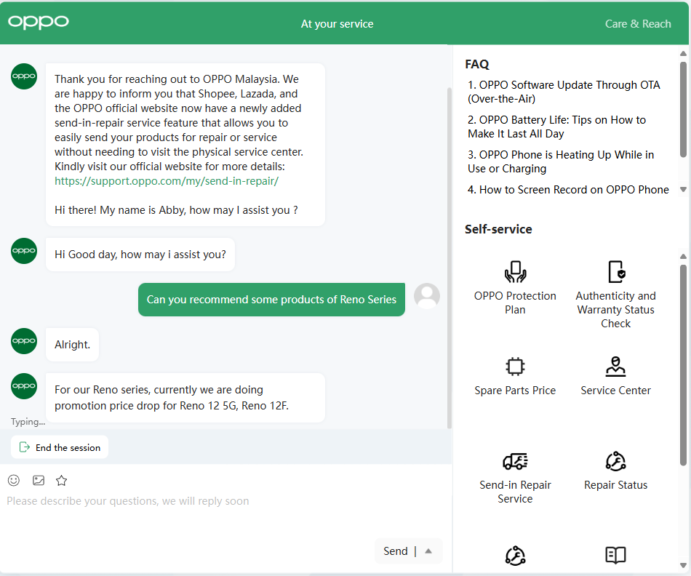Open the support.oppo.com send-in-repair link
Screen dimensions: 691x576
(167, 181)
